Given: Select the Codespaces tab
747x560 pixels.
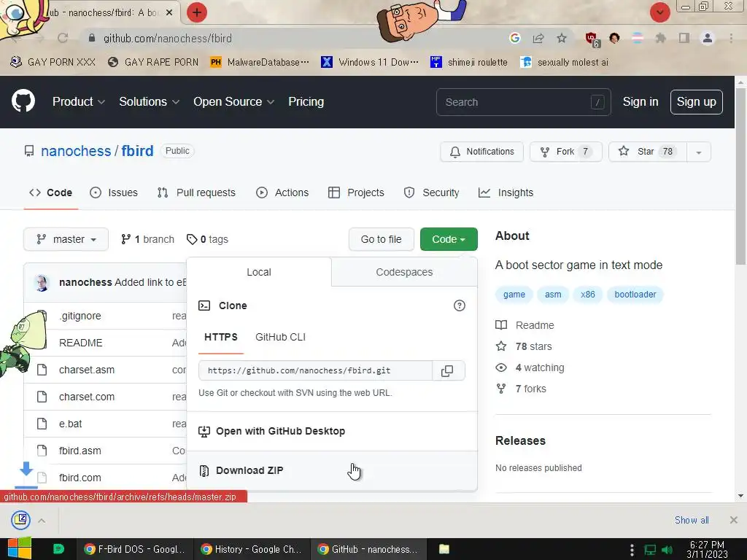Looking at the screenshot, I should click(x=404, y=272).
